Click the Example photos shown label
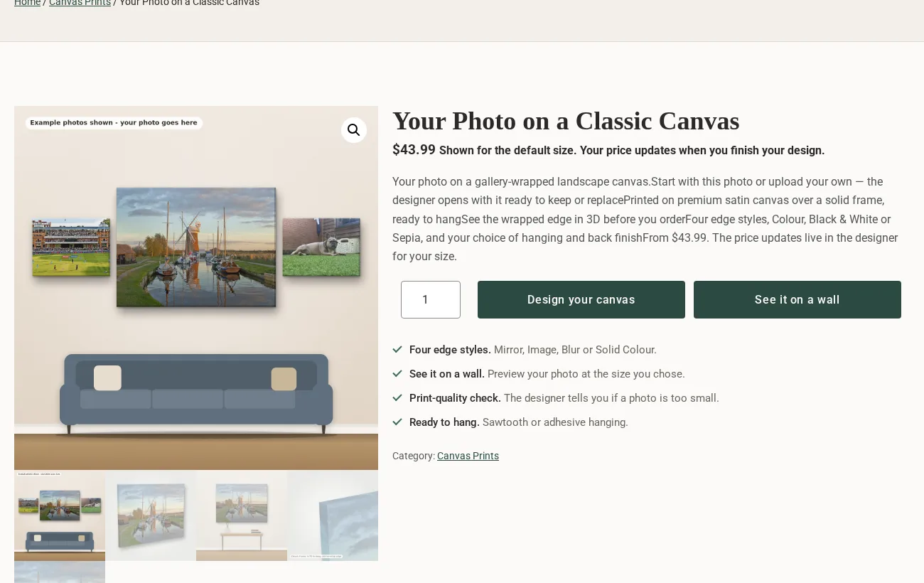The width and height of the screenshot is (924, 583). tap(114, 123)
